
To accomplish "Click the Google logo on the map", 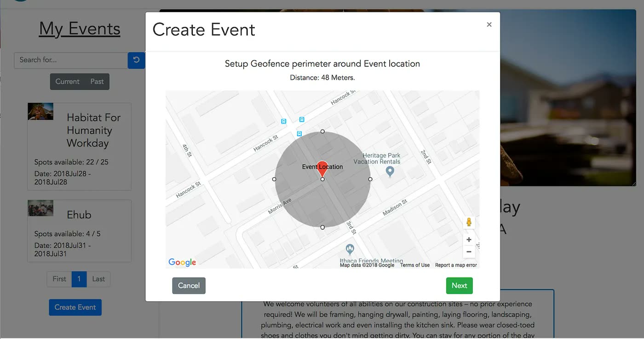I will (182, 262).
